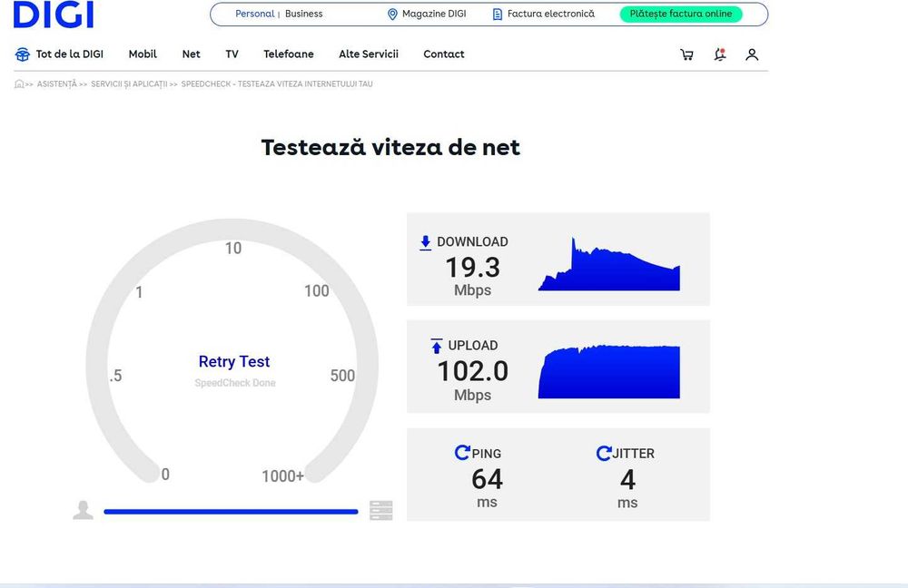Click the DIGI logo

[x=54, y=15]
